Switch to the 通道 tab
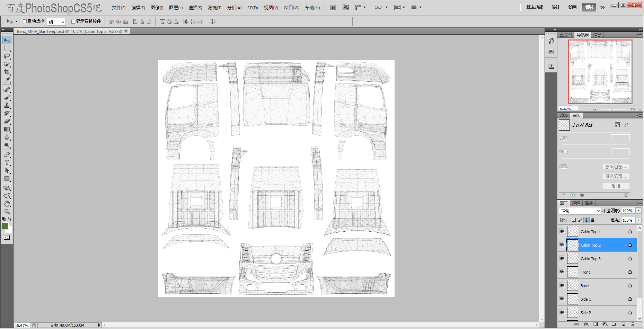Image resolution: width=644 pixels, height=329 pixels. pos(576,203)
